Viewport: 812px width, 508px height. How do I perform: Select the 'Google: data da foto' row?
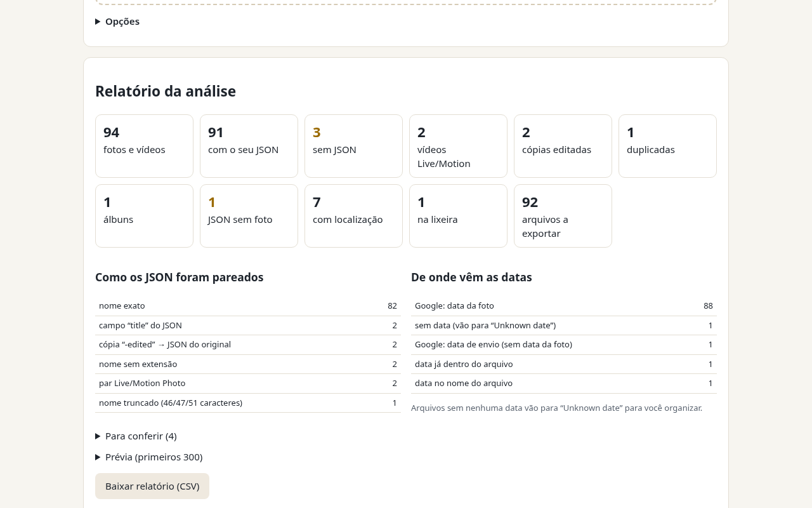pyautogui.click(x=564, y=306)
